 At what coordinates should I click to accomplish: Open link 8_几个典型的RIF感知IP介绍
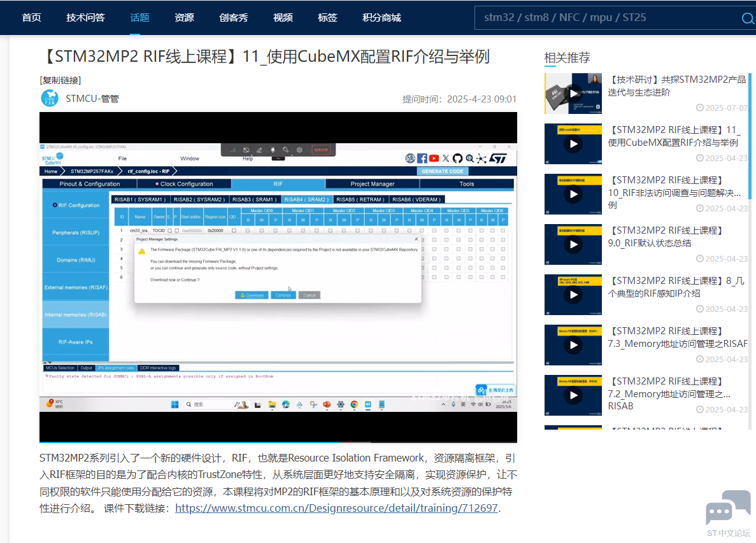(676, 286)
